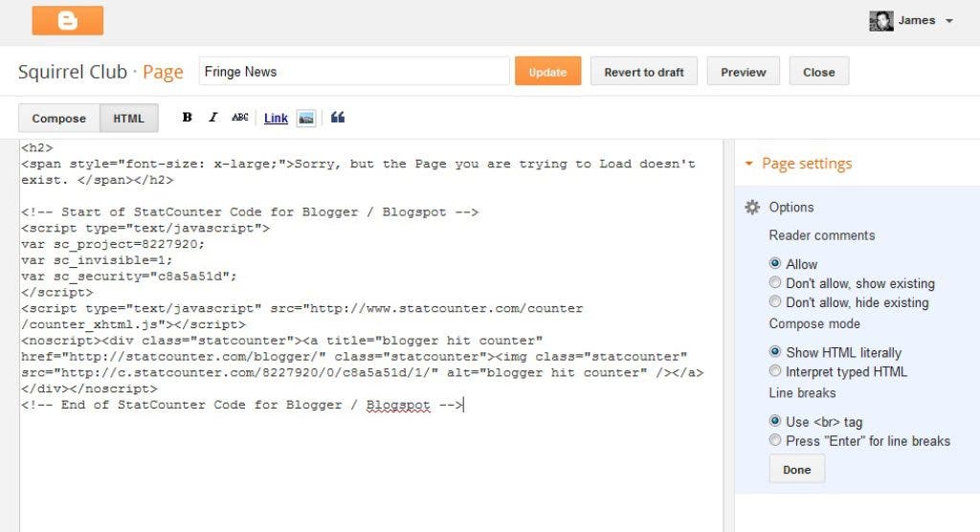Click the Line breaks label

[x=802, y=393]
